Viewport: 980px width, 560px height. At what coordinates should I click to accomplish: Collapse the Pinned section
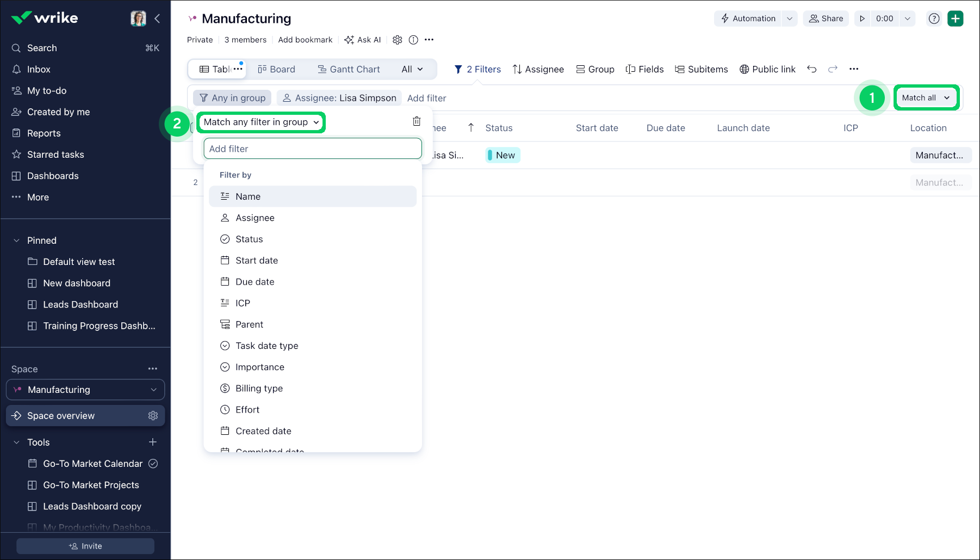point(16,241)
